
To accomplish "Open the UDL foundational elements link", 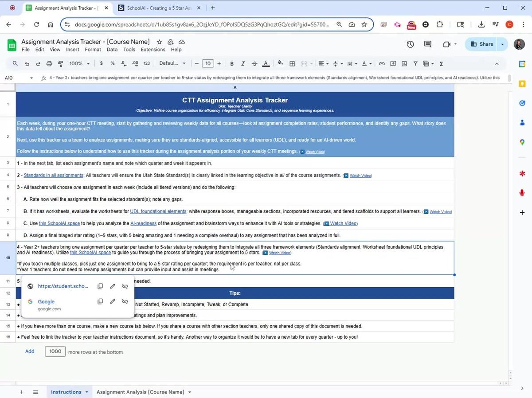I will coord(158,211).
